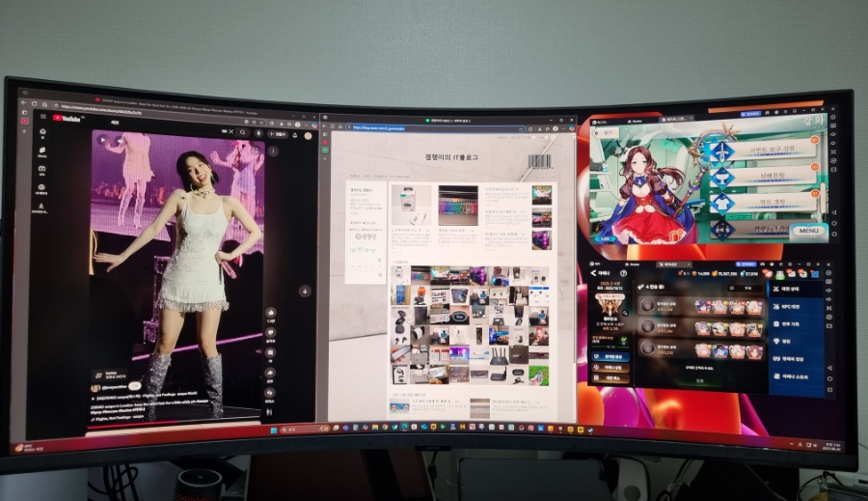
Task: Like the Shorts video
Action: [x=271, y=313]
